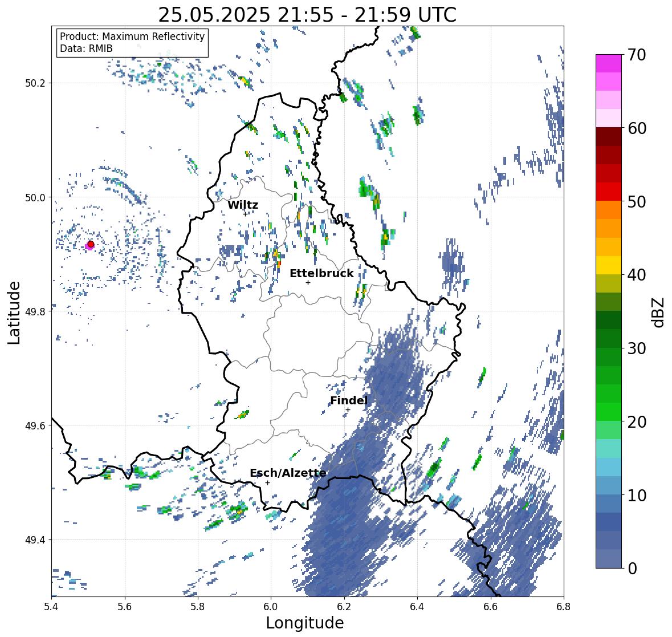Viewport: 672px width, 637px height.
Task: Click the 10 value on the colorbar
Action: pos(637,495)
